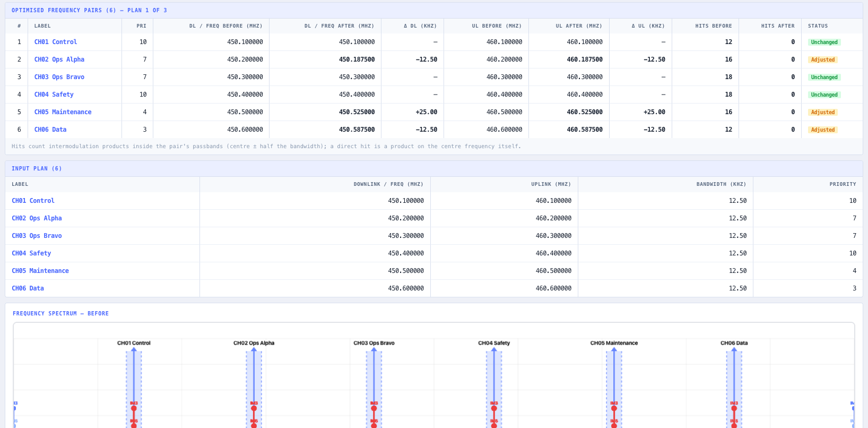Viewport: 868px width, 428px height.
Task: Select the 460.525000 adjusted uplink value
Action: 585,112
